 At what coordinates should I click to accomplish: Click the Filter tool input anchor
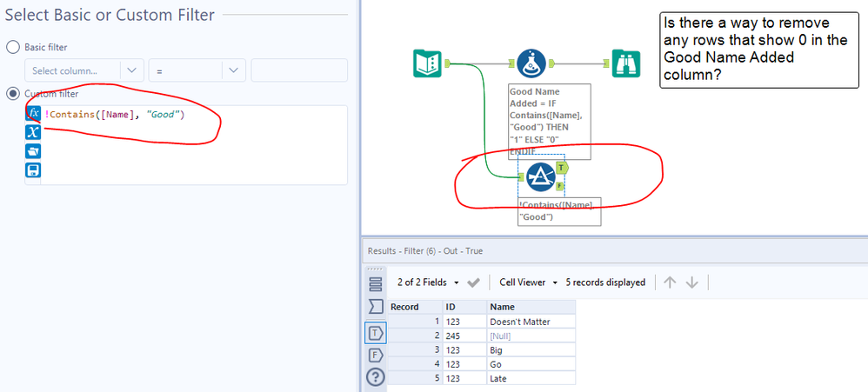pyautogui.click(x=521, y=177)
